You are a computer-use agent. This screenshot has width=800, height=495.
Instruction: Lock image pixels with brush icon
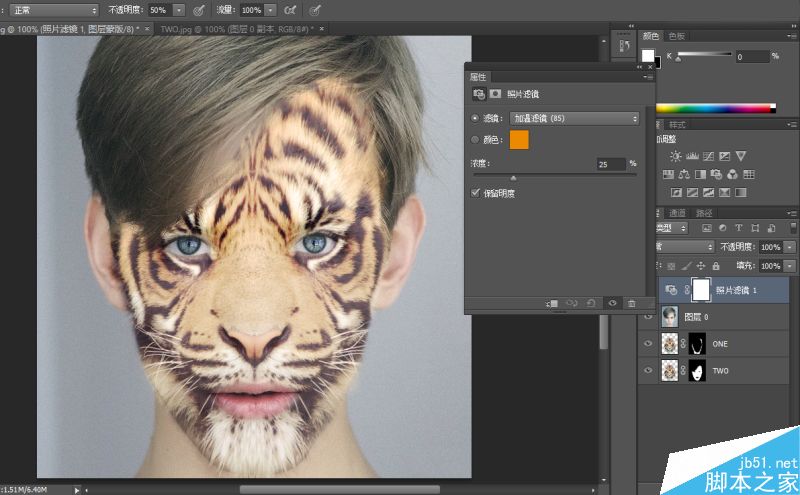point(687,266)
